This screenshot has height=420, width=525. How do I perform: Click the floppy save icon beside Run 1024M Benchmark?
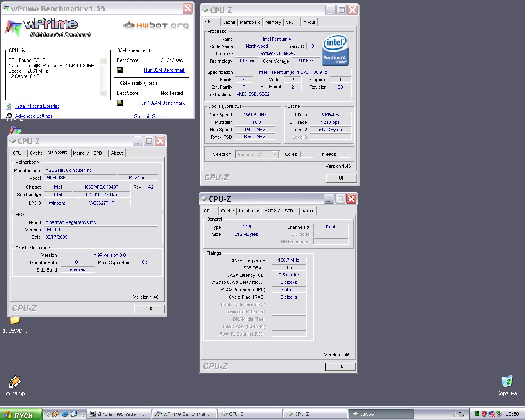120,103
